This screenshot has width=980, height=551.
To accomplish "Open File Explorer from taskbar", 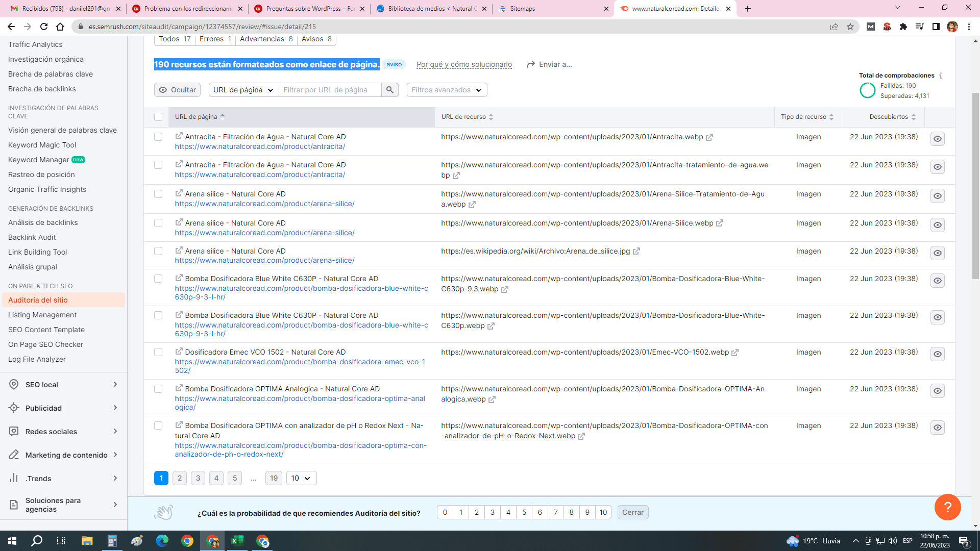I will click(x=87, y=541).
